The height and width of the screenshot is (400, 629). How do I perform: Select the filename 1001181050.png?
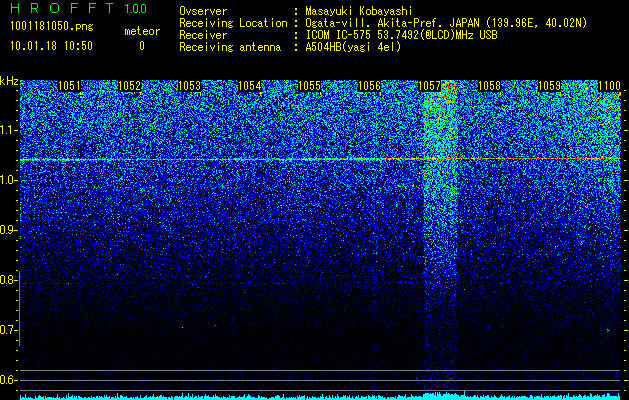pyautogui.click(x=52, y=27)
